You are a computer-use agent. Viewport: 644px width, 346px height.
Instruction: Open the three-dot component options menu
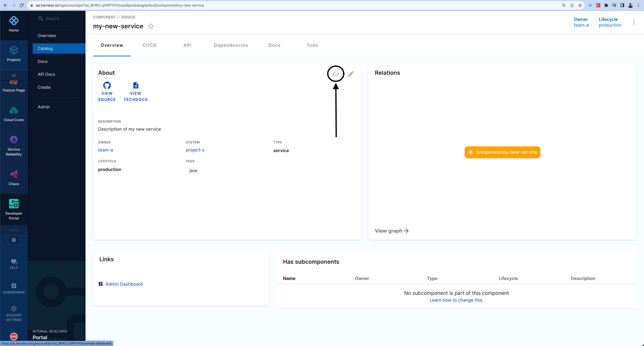634,22
